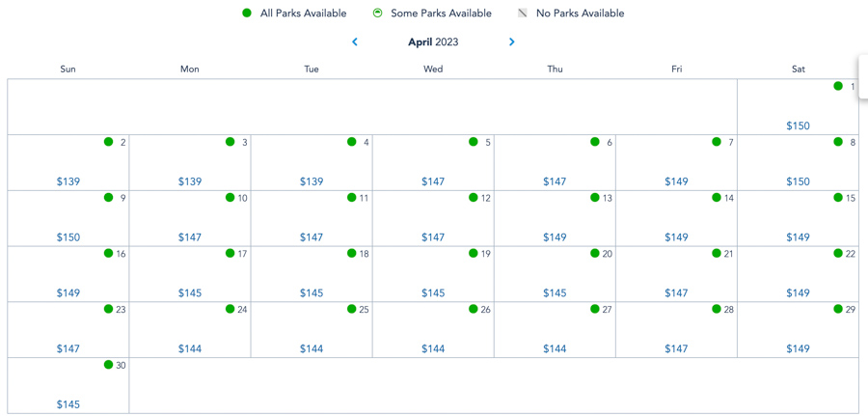
Task: Select the $139 price on April 2
Action: (x=68, y=181)
